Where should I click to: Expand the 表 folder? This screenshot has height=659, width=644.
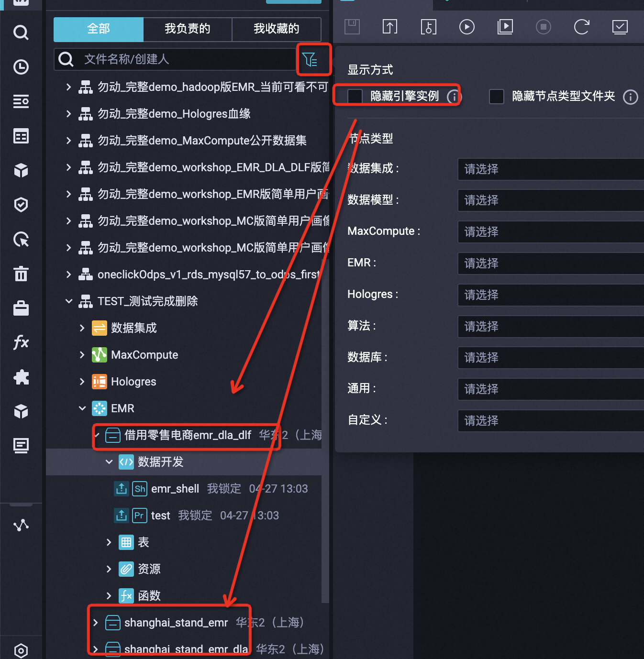click(109, 542)
